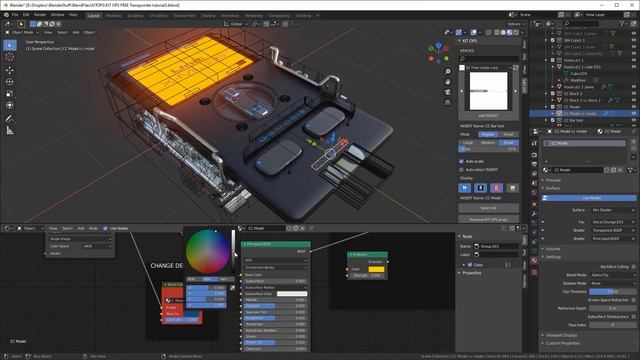640x360 pixels.
Task: Click the KIT OPS gray display icon button
Action: coord(512,188)
